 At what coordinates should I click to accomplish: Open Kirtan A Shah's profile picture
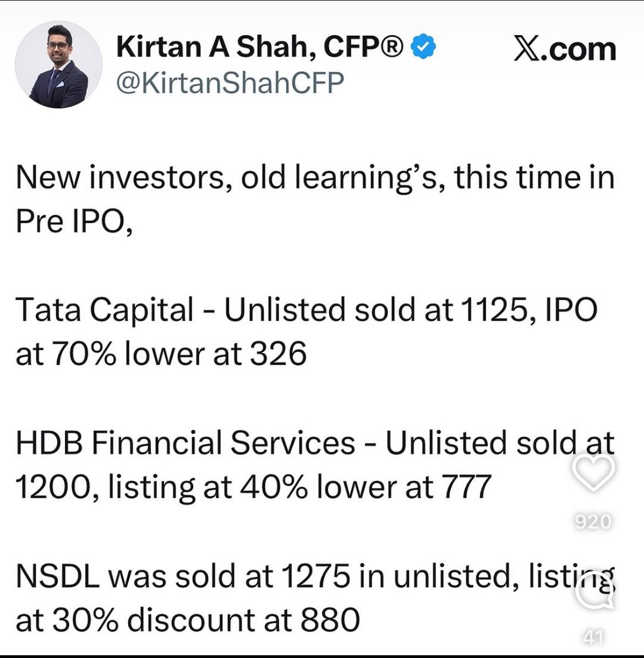pos(58,65)
